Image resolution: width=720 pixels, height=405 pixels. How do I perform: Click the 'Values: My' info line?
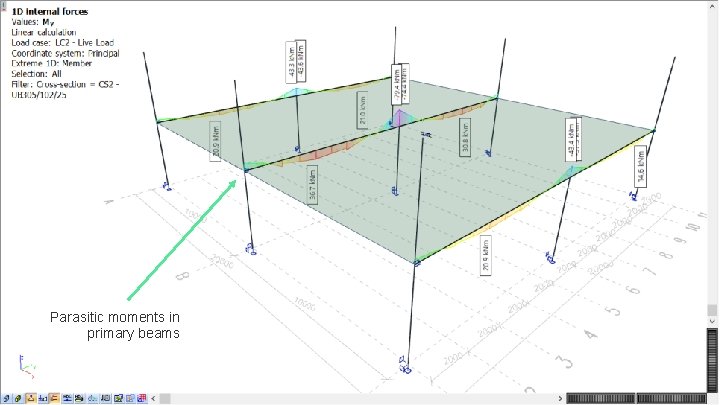tap(33, 22)
